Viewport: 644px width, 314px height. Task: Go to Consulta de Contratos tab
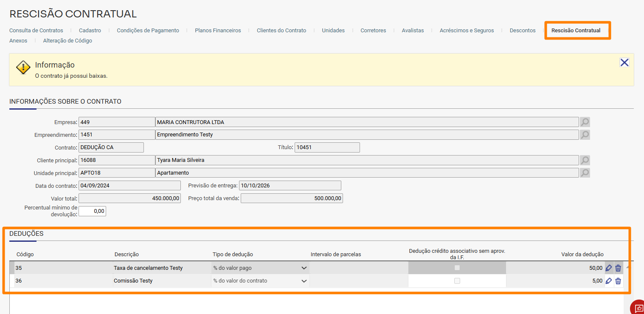(x=36, y=31)
